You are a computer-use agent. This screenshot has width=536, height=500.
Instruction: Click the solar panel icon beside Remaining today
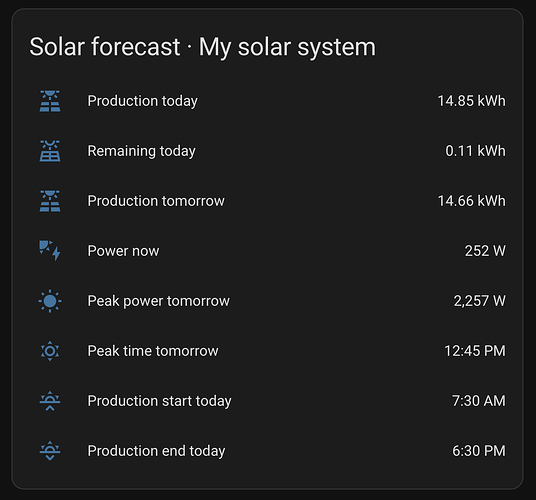tap(50, 151)
